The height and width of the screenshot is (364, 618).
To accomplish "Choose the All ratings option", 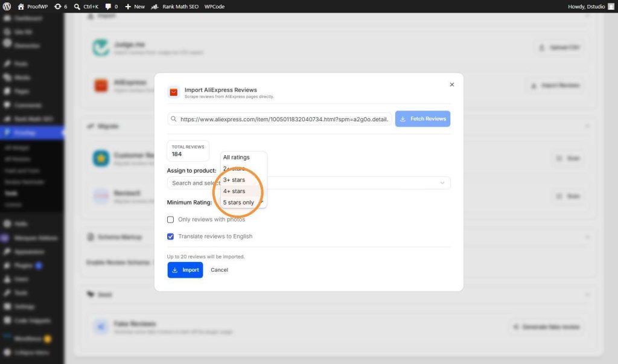I will pos(243,157).
